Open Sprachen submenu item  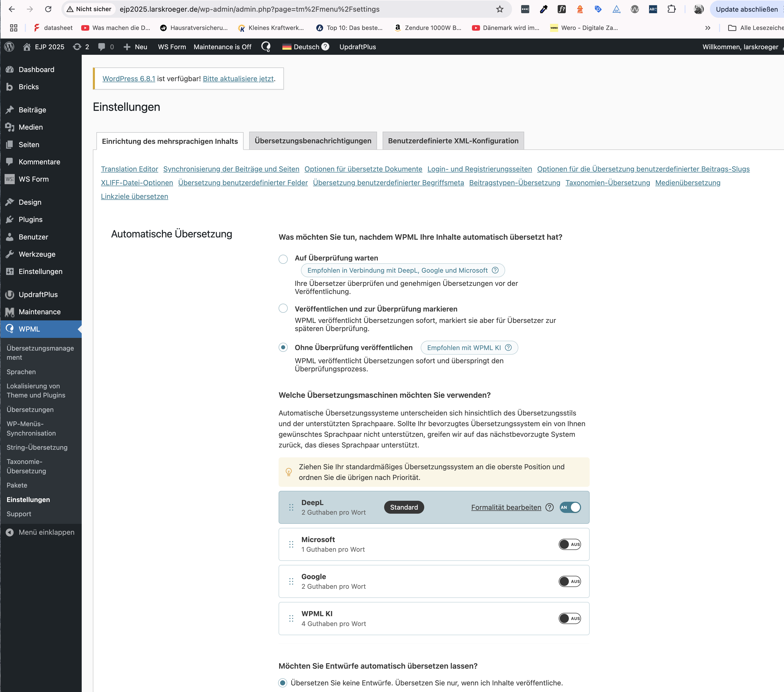coord(21,372)
